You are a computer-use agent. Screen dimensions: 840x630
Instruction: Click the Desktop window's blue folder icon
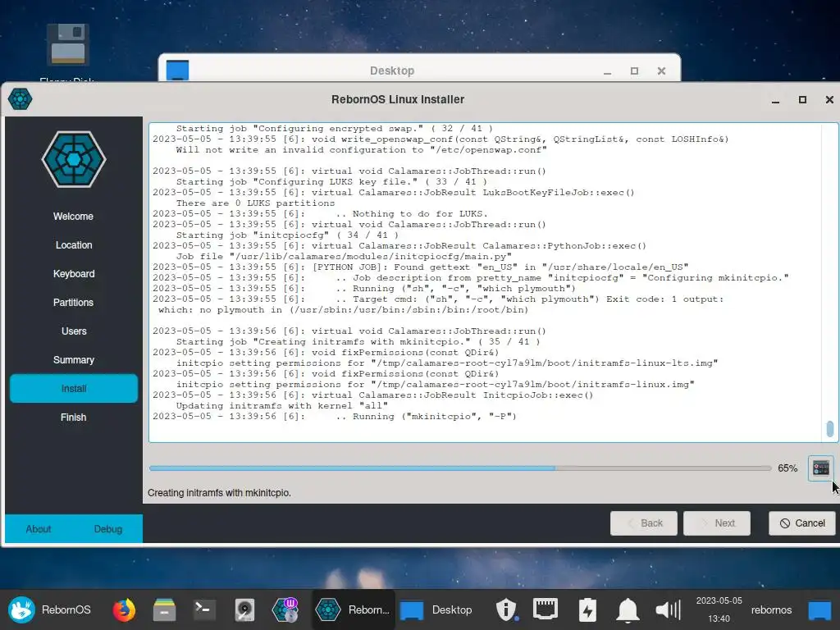[177, 71]
